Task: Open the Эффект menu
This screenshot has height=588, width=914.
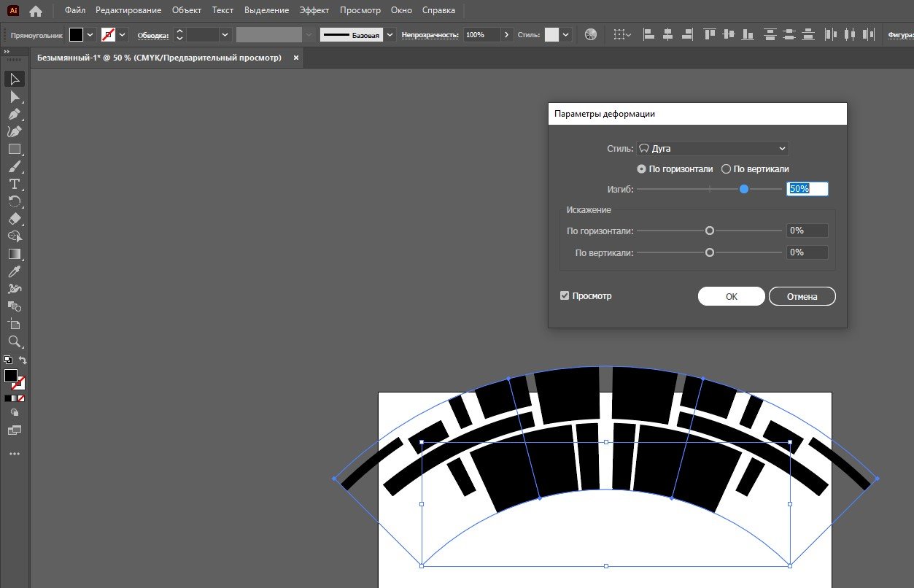Action: point(314,11)
